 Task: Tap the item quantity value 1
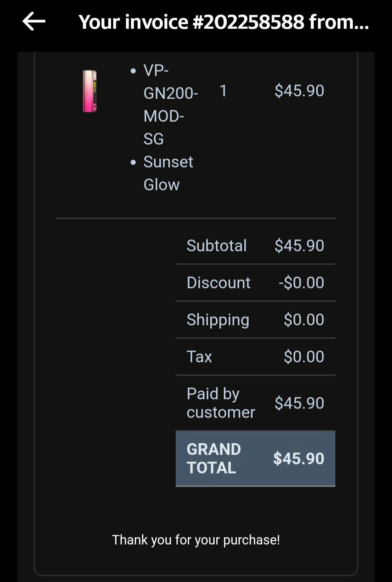pyautogui.click(x=223, y=91)
